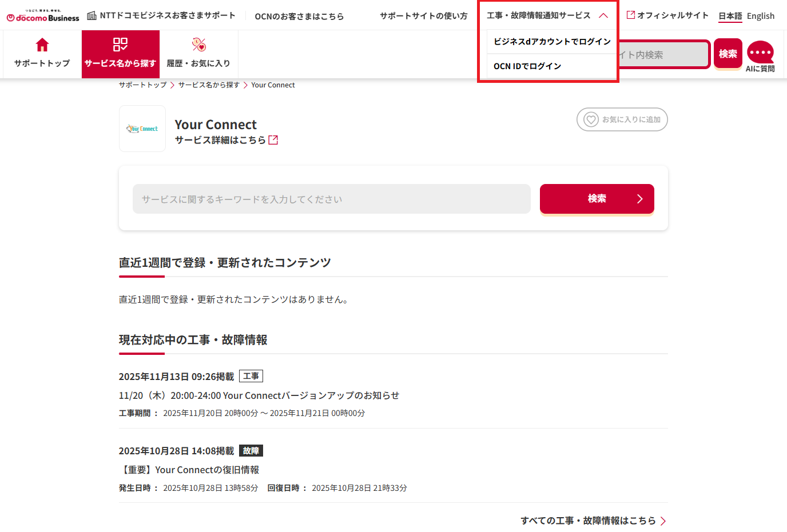Screen dimensions: 787x532
Task: Click the 故障 tag label
Action: [251, 451]
